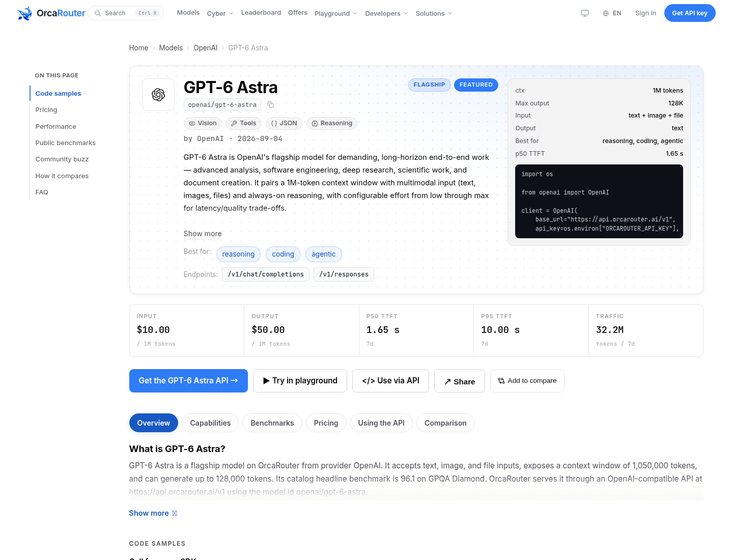Jump to Public benchmarks in sidebar
The width and height of the screenshot is (733, 560).
point(66,143)
